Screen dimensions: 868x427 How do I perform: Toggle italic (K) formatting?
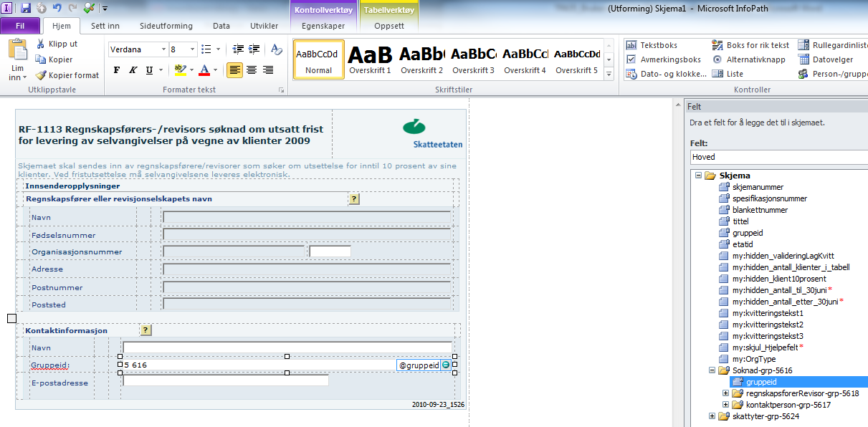(x=133, y=70)
